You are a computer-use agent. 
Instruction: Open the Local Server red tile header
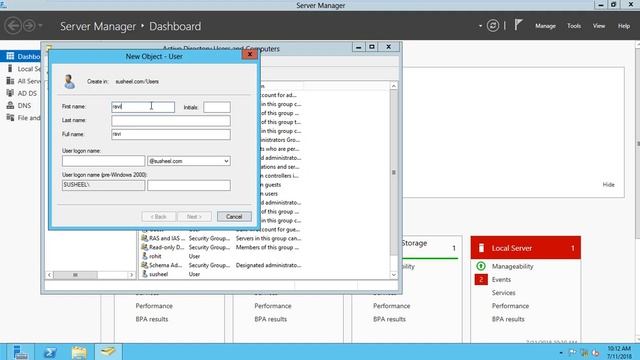pyautogui.click(x=525, y=248)
